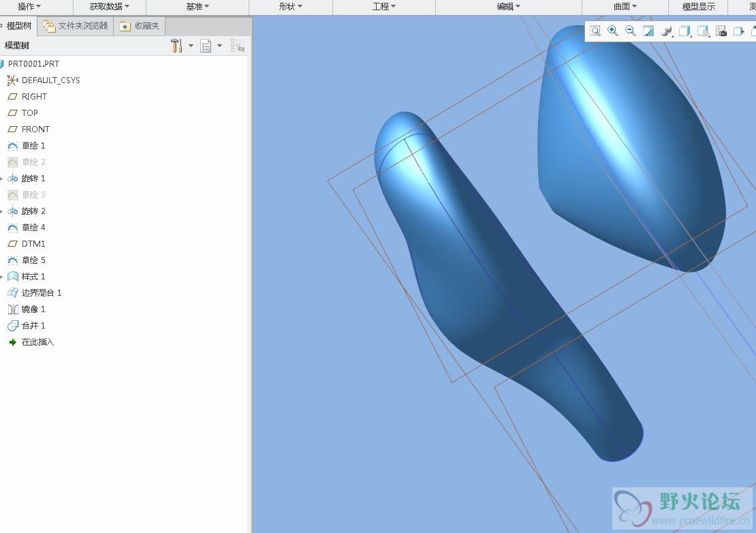Expand the 旋转 1 feature node
Screen dimensions: 756x533
2,179
